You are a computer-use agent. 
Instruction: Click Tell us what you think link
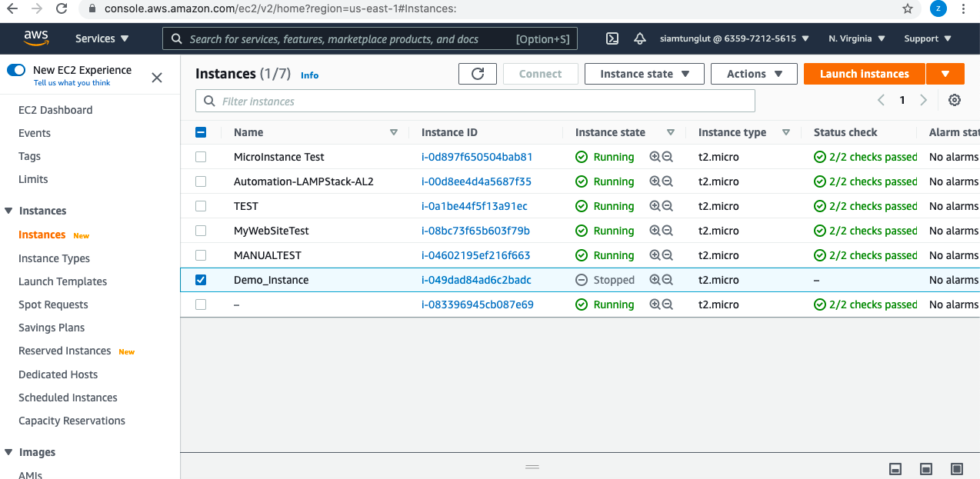72,83
